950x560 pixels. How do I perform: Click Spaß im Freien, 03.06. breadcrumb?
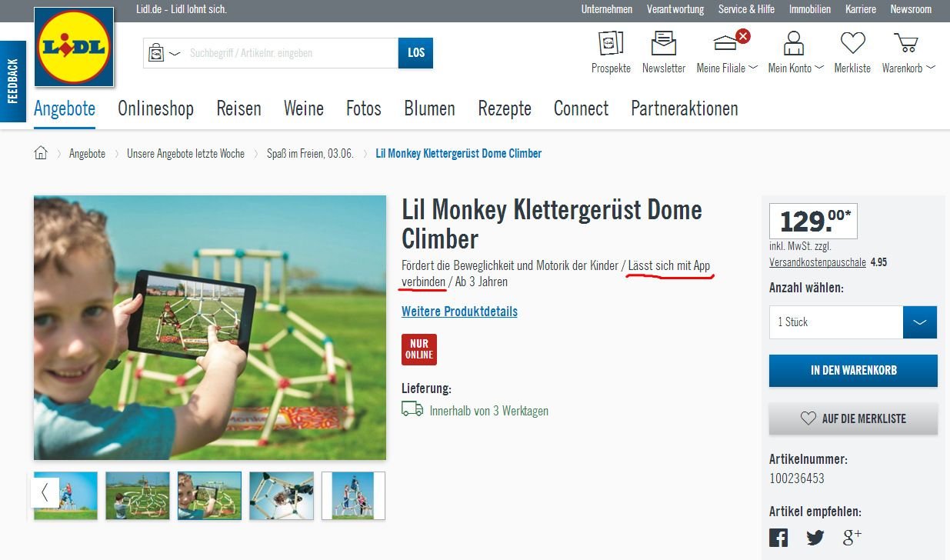click(x=310, y=153)
